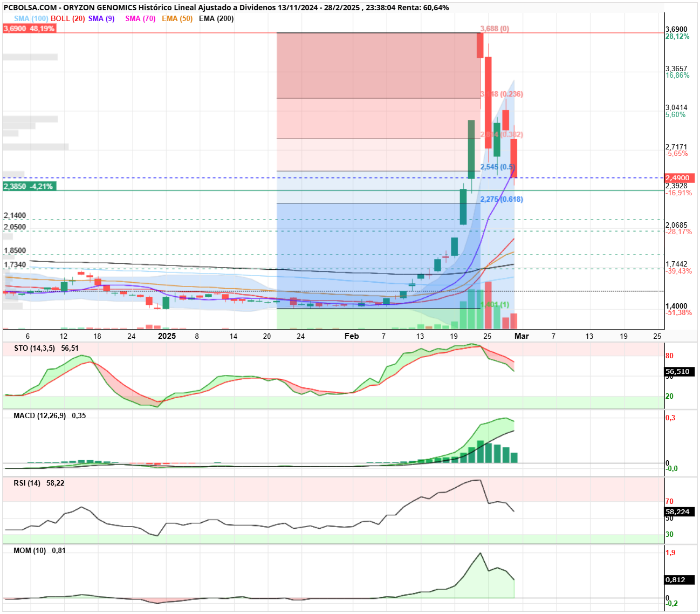
Task: Select the Fibonacci 3,688 (0) label
Action: (495, 29)
